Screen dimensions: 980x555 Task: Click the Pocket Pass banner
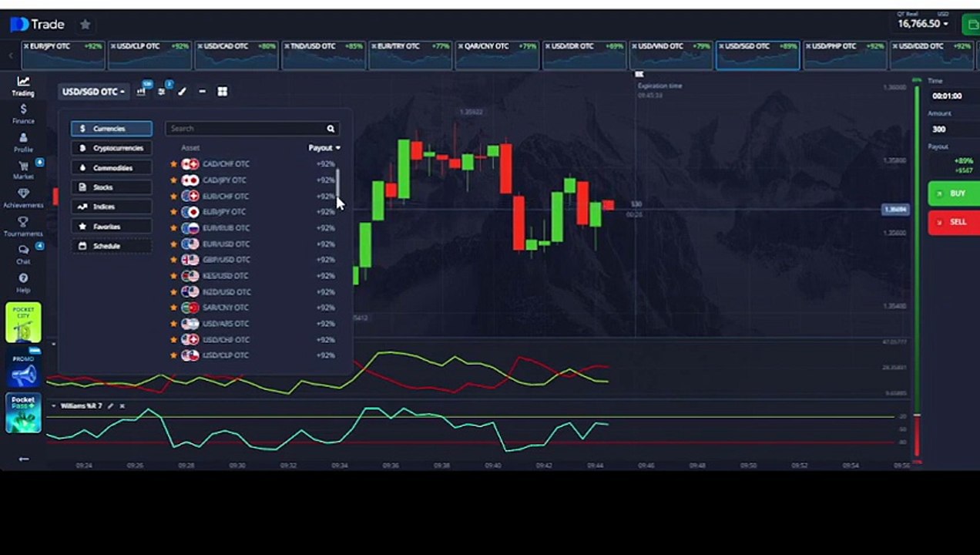[23, 413]
